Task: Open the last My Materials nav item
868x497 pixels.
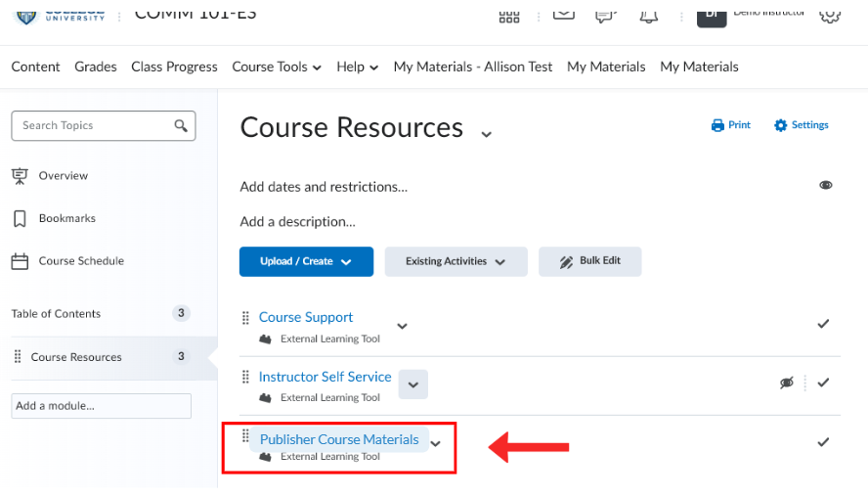Action: (699, 68)
